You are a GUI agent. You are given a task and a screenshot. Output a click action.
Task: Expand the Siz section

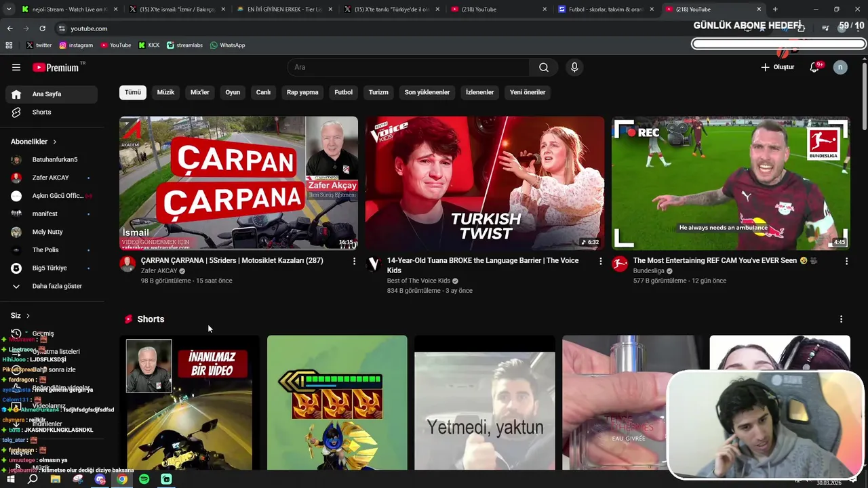[20, 316]
